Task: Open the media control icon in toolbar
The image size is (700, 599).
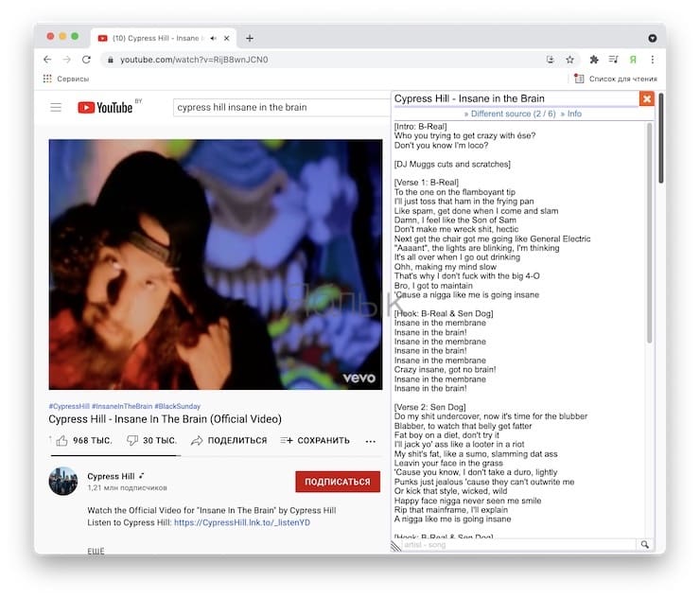Action: [x=613, y=60]
